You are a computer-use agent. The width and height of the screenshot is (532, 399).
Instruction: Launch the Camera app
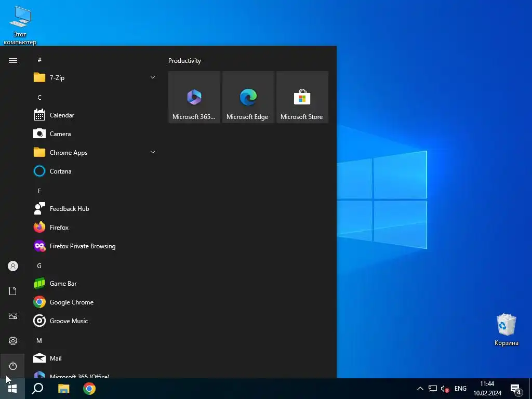pyautogui.click(x=95, y=134)
